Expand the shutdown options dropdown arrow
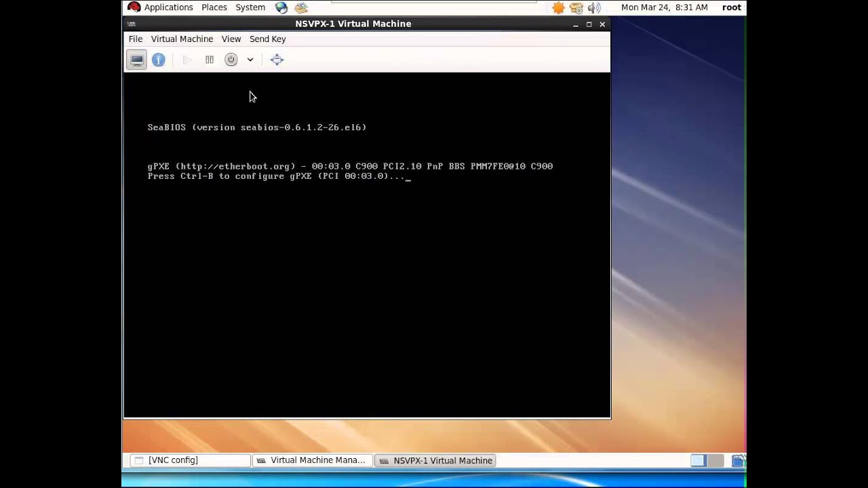Image resolution: width=868 pixels, height=488 pixels. 250,60
